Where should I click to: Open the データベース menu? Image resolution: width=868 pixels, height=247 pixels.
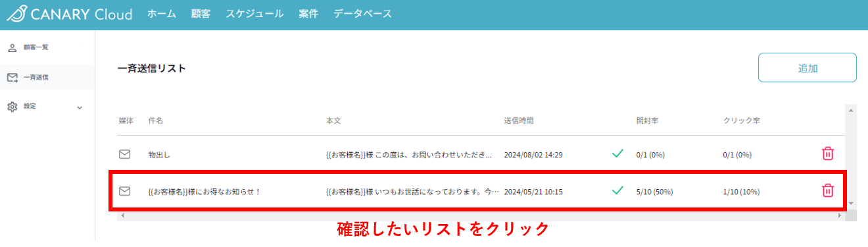(362, 14)
